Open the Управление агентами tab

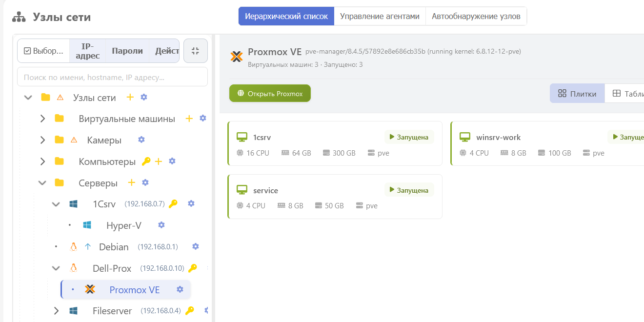tap(380, 16)
